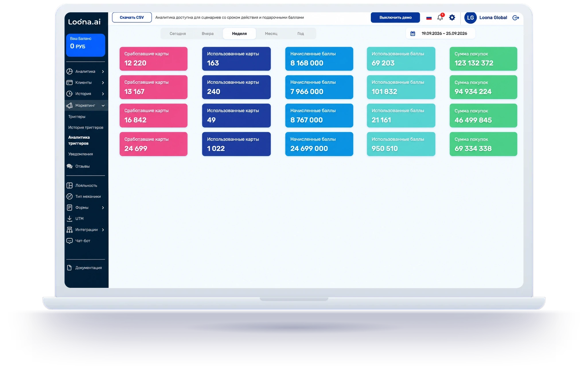Select the Месяц period tab
Viewport: 588px width, 369px height.
(271, 34)
